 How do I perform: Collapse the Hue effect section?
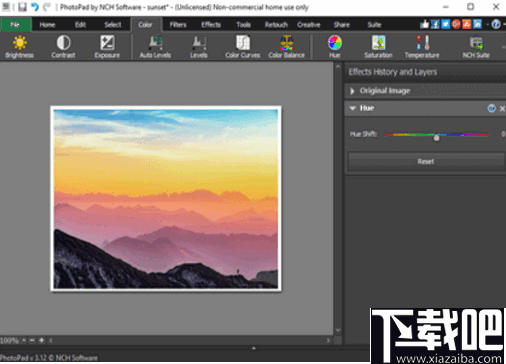[352, 108]
